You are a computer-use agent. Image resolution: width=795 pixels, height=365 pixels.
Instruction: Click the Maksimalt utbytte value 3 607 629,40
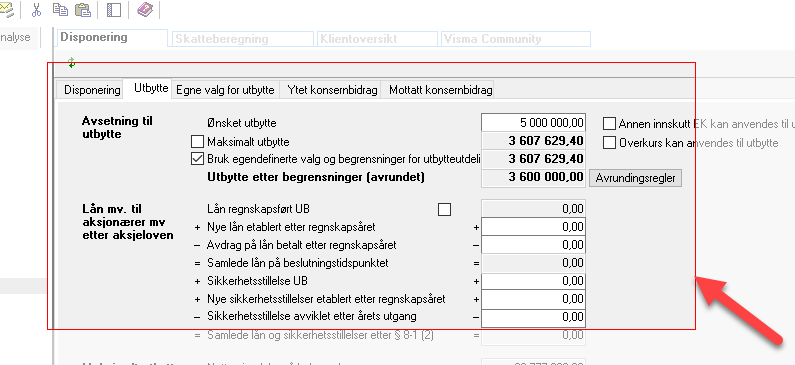tap(533, 141)
